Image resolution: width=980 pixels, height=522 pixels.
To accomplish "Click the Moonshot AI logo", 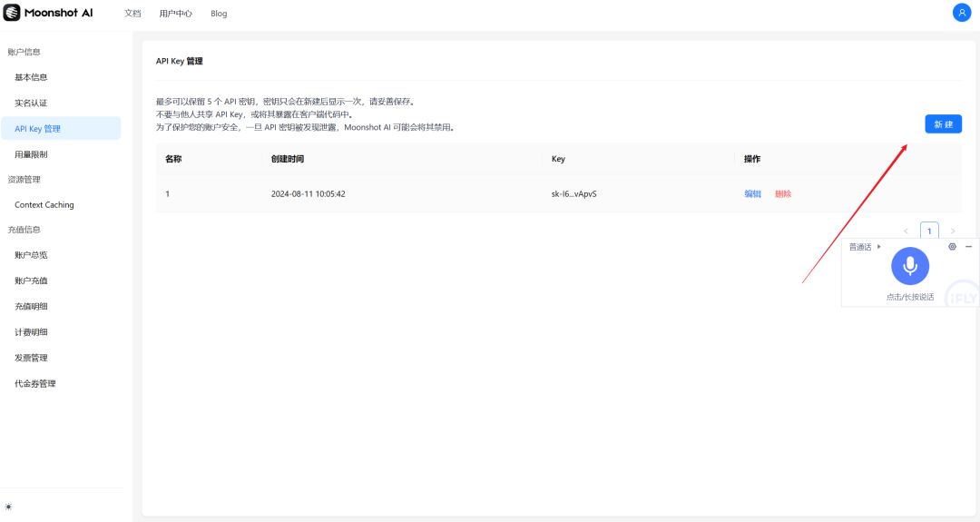I will point(48,13).
